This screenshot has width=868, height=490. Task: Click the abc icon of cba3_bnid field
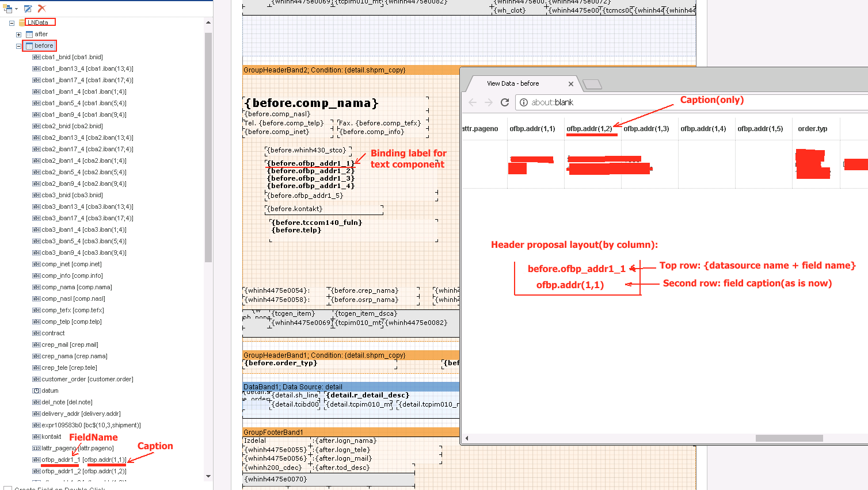tap(36, 195)
